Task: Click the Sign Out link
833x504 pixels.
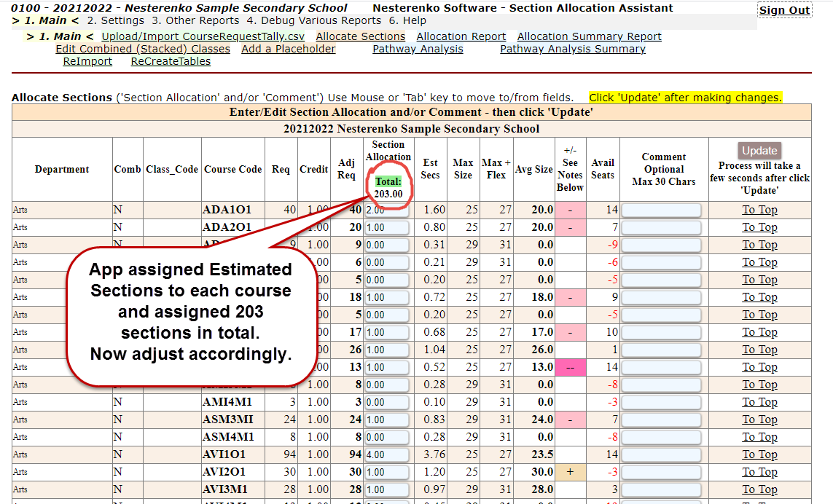Action: coord(784,10)
